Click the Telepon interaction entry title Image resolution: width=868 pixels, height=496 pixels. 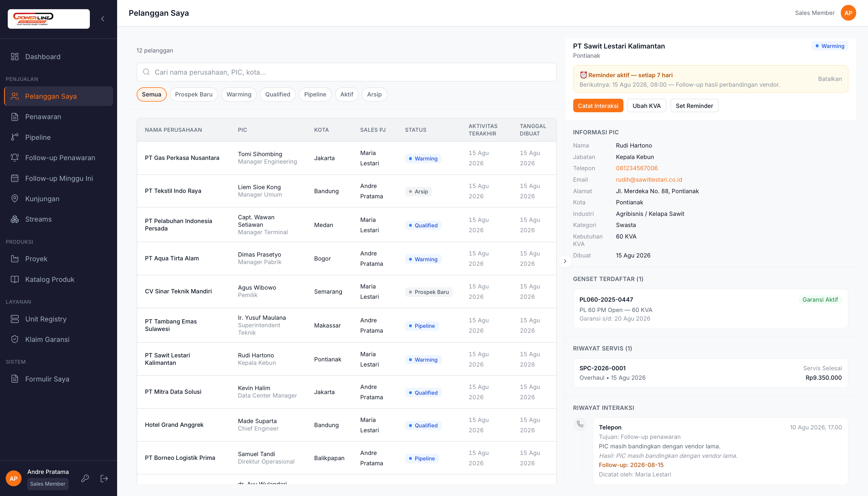pyautogui.click(x=610, y=427)
